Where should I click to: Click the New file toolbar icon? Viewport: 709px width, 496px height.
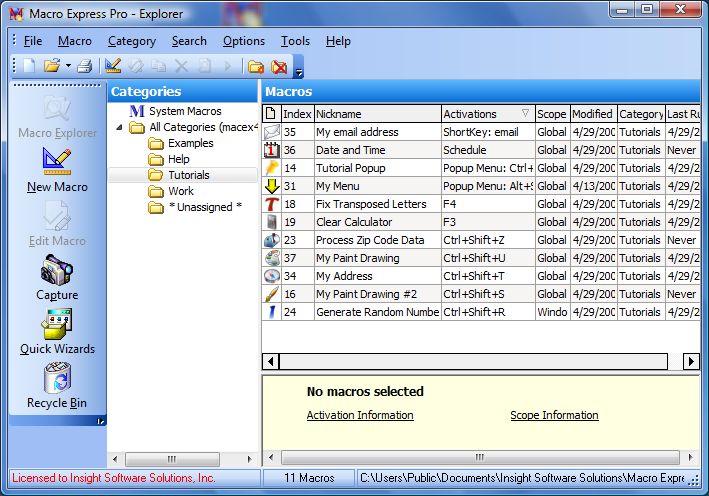click(29, 66)
